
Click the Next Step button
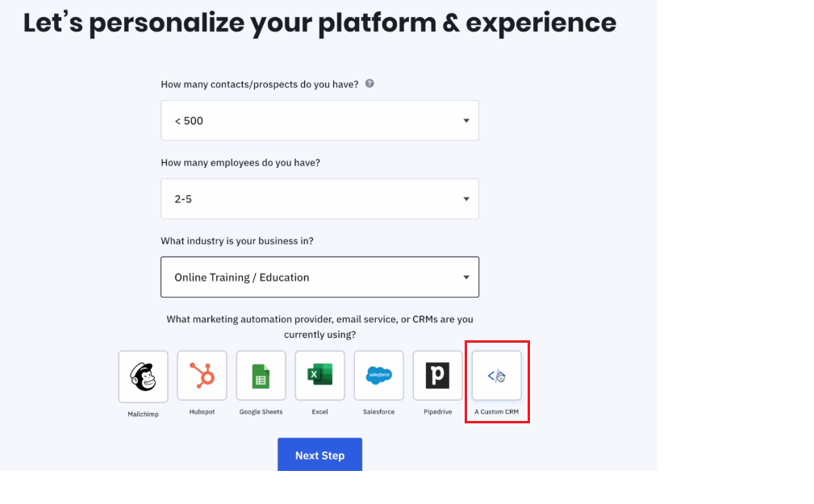click(x=319, y=455)
